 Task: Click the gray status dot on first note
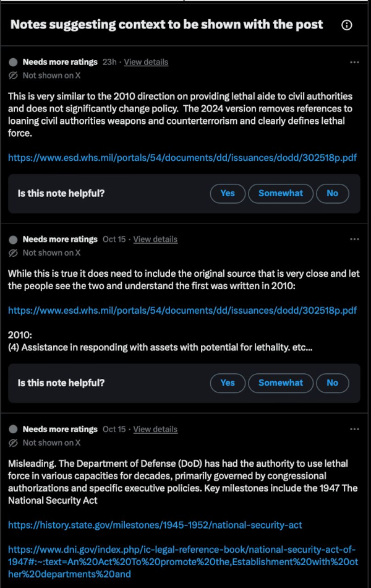(13, 63)
